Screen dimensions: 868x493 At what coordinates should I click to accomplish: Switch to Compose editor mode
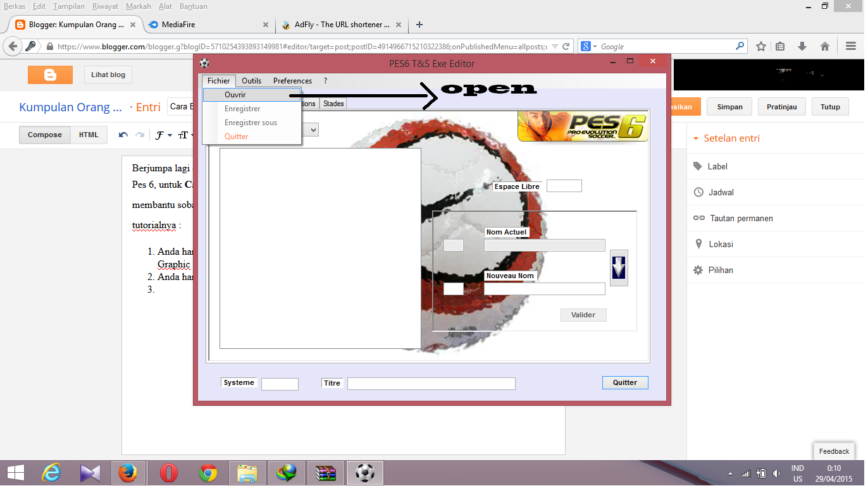click(x=45, y=135)
